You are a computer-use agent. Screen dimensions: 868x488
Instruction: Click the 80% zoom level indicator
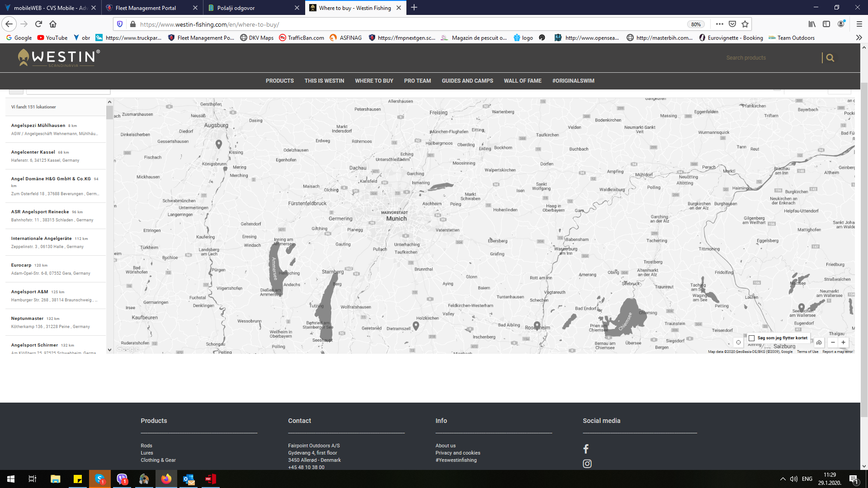tap(696, 24)
